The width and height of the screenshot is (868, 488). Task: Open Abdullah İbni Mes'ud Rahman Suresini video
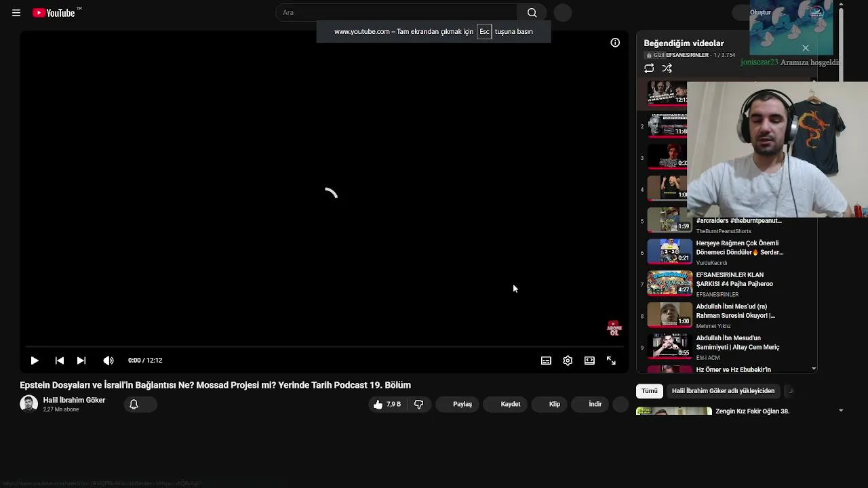[735, 311]
